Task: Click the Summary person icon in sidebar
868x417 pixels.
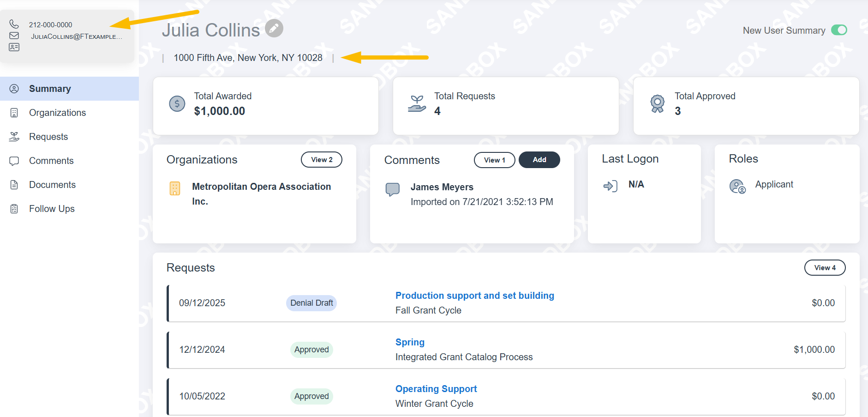Action: coord(14,89)
